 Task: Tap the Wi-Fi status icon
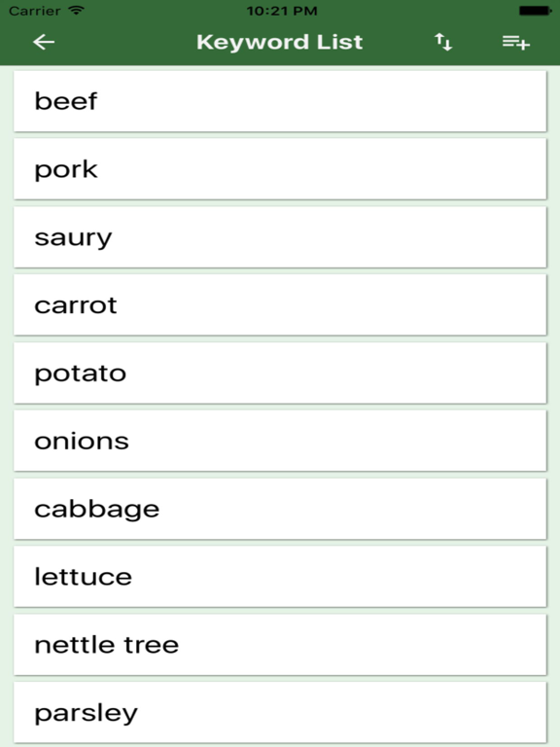pos(76,10)
